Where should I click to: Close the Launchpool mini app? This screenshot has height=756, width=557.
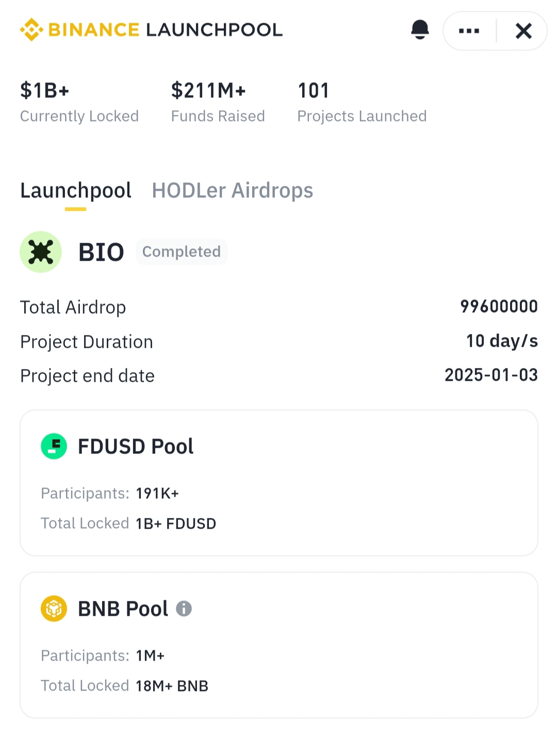(x=523, y=31)
